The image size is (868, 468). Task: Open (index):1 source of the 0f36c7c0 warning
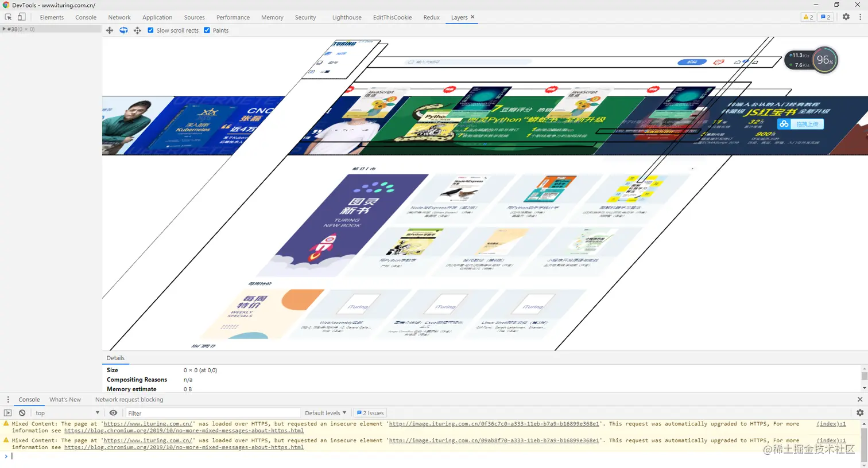831,424
